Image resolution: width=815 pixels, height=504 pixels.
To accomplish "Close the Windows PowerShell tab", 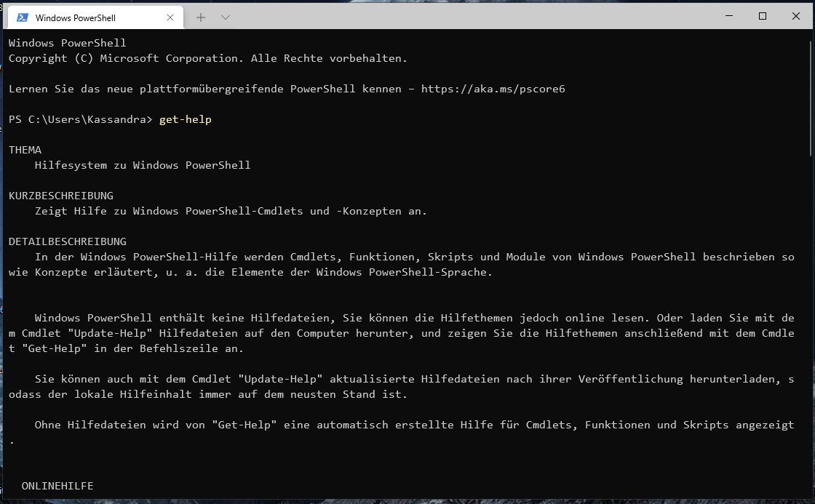I will tap(170, 17).
